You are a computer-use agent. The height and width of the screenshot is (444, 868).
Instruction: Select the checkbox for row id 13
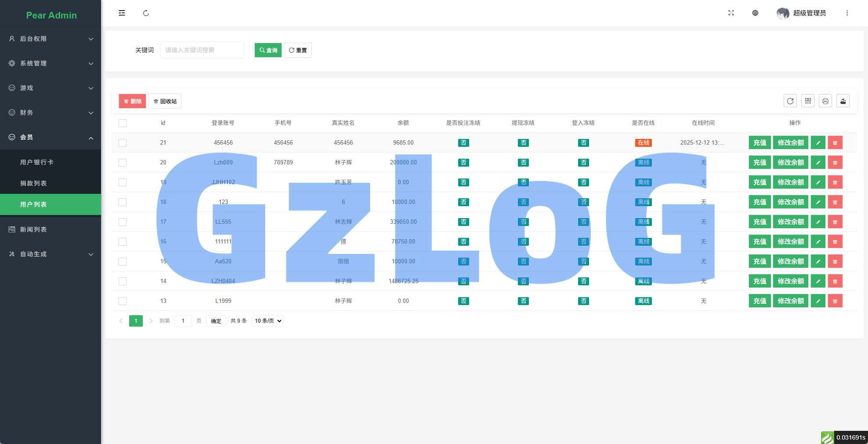[x=123, y=301]
